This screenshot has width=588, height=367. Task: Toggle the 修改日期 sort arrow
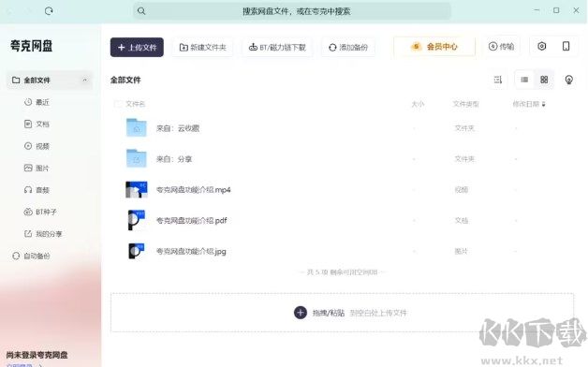543,104
